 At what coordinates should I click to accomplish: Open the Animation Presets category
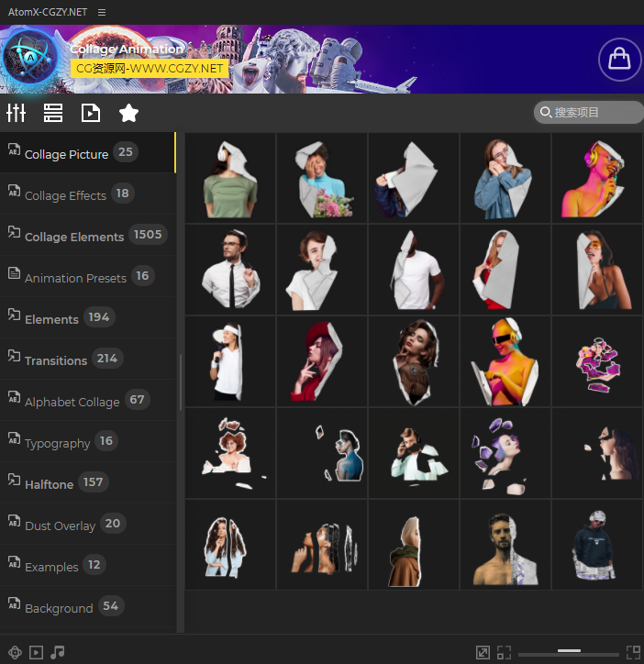pyautogui.click(x=88, y=276)
